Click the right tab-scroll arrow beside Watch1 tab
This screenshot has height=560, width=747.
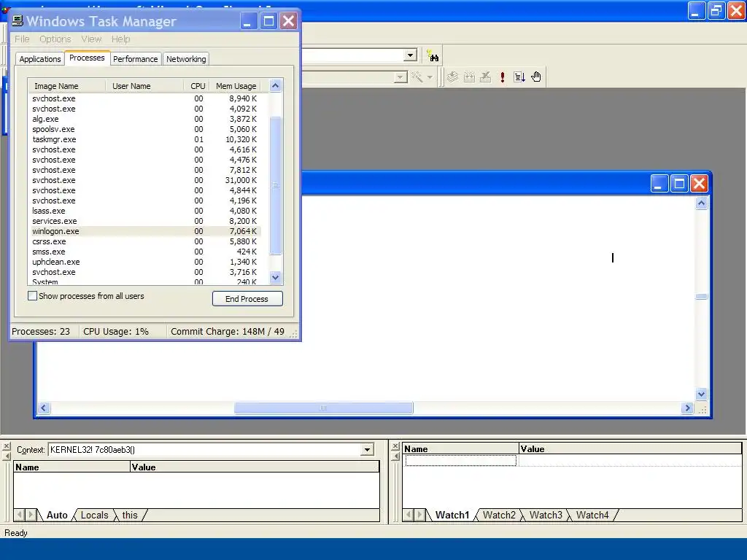coord(419,515)
